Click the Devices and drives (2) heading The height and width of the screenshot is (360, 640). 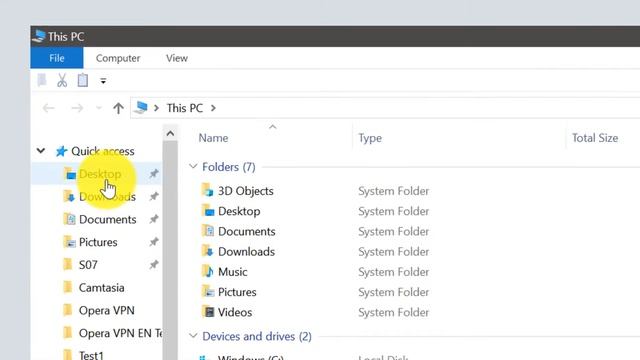coord(257,336)
